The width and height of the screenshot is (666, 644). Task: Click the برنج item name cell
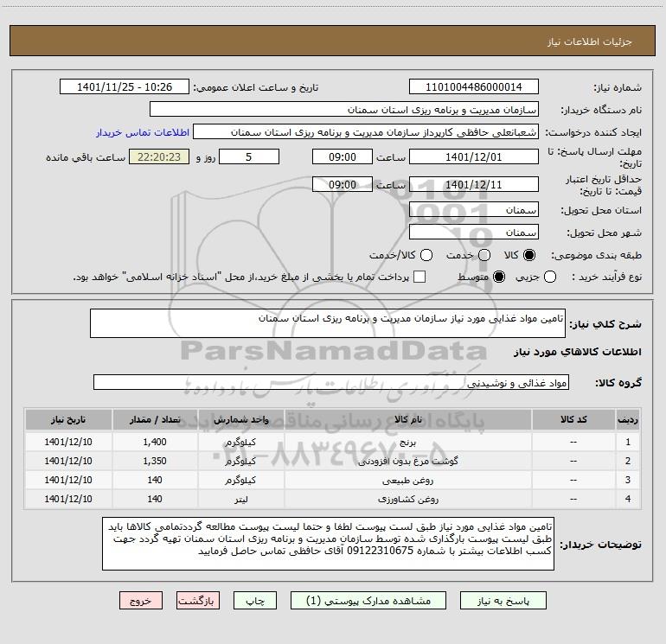(407, 442)
